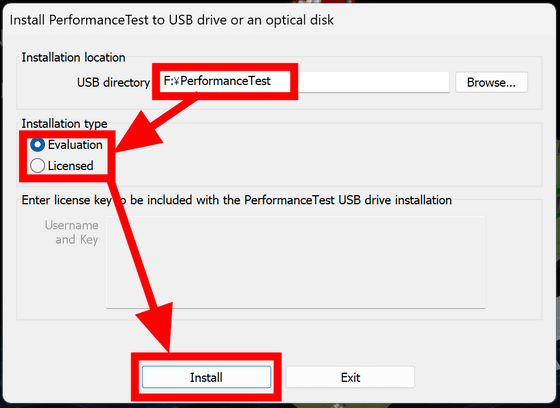This screenshot has width=560, height=408.
Task: Focus the USB directory path field
Action: click(x=304, y=82)
